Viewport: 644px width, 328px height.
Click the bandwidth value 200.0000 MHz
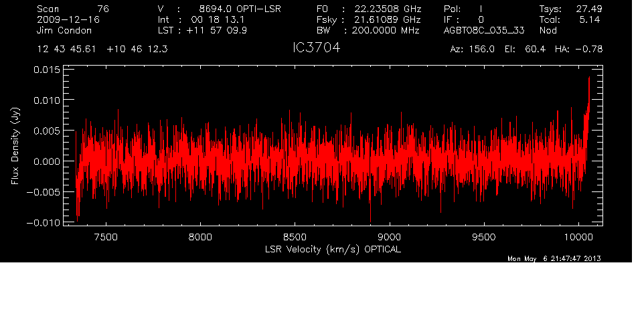[385, 30]
